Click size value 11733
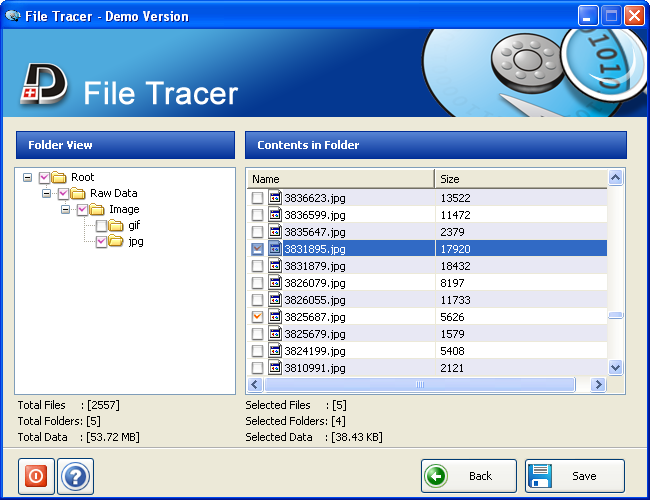This screenshot has height=500, width=650. (455, 300)
